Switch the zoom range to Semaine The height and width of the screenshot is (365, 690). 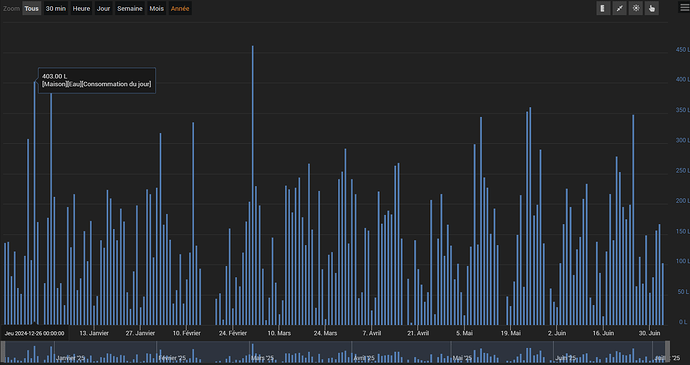[130, 8]
